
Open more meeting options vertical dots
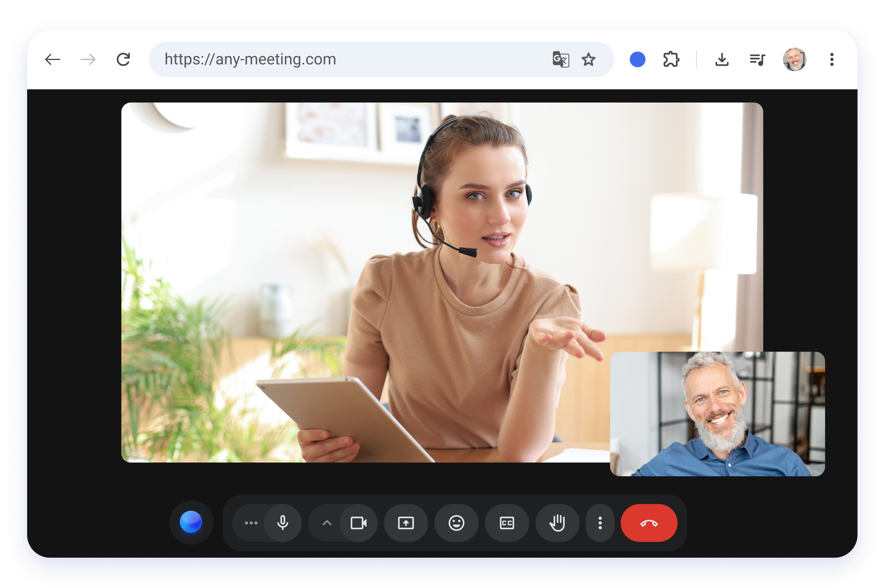[600, 523]
